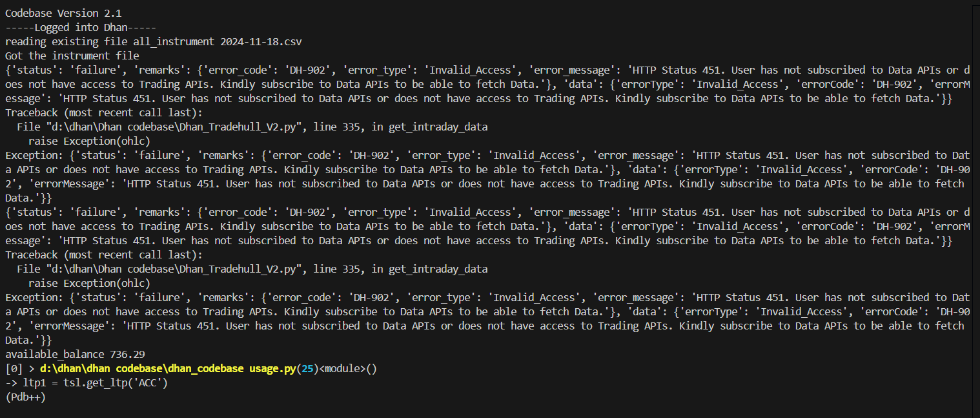Screen dimensions: 980x418
Task: Click the first raise Exception(ohlc) line
Action: 90,141
